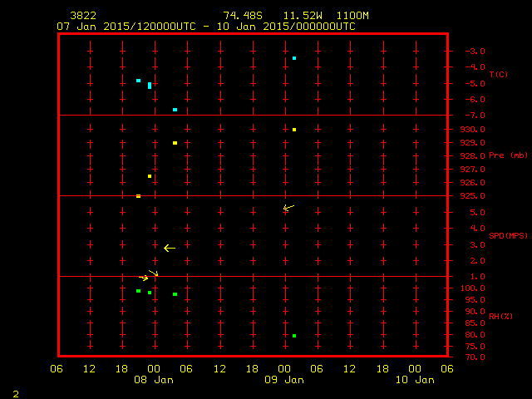This screenshot has height=399, width=532.
Task: Click the station ID 3822 in header
Action: tap(83, 16)
